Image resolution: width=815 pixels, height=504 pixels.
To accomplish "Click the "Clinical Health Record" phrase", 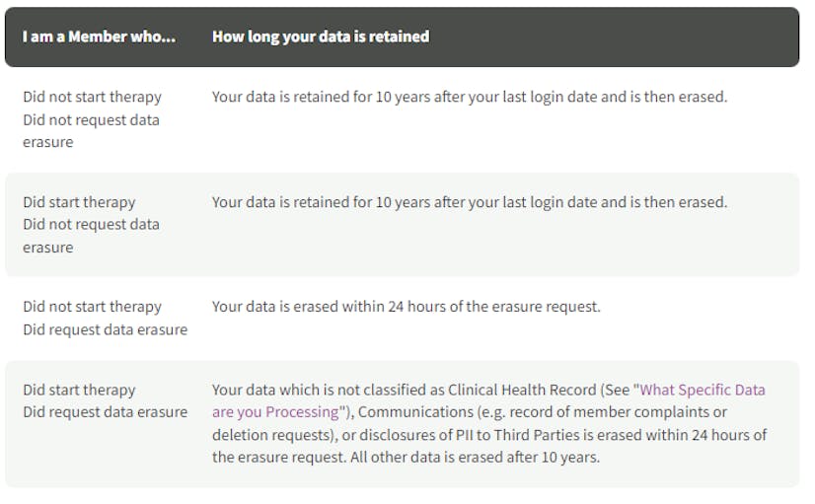I will (x=522, y=390).
